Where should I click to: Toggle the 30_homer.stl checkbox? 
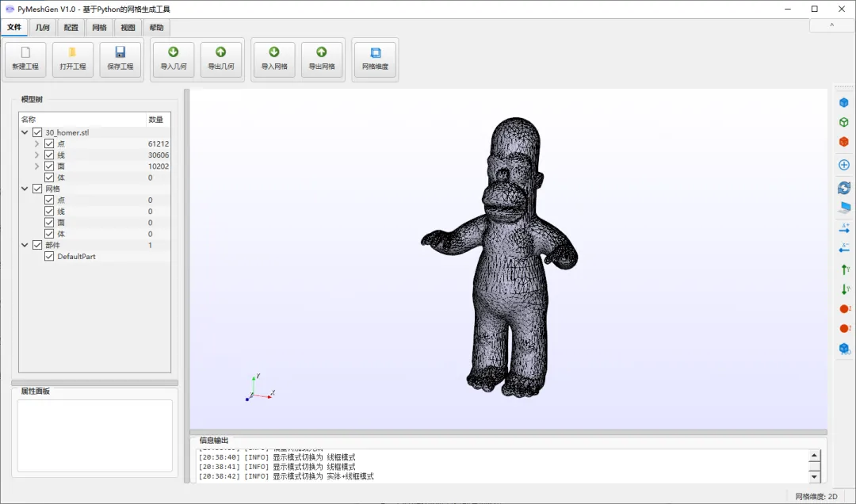(x=37, y=132)
